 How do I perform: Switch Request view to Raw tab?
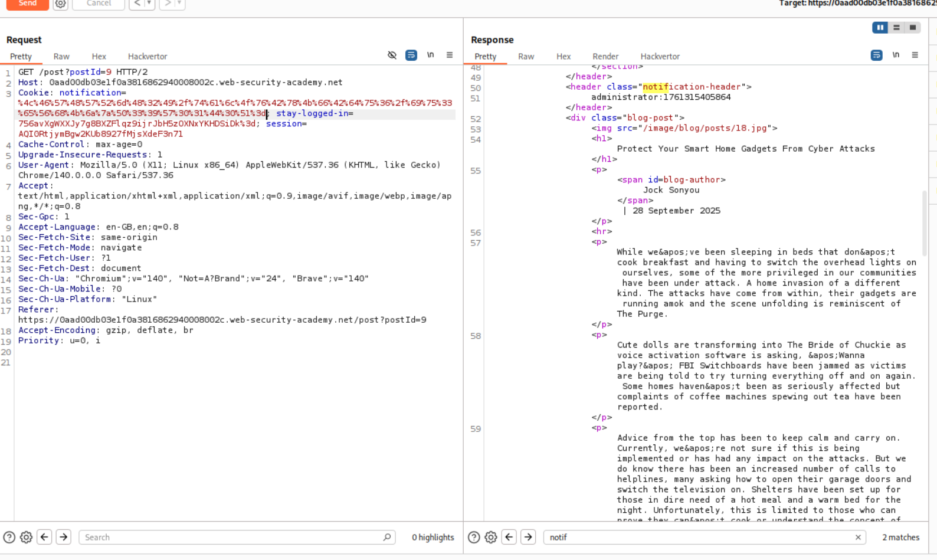tap(61, 57)
